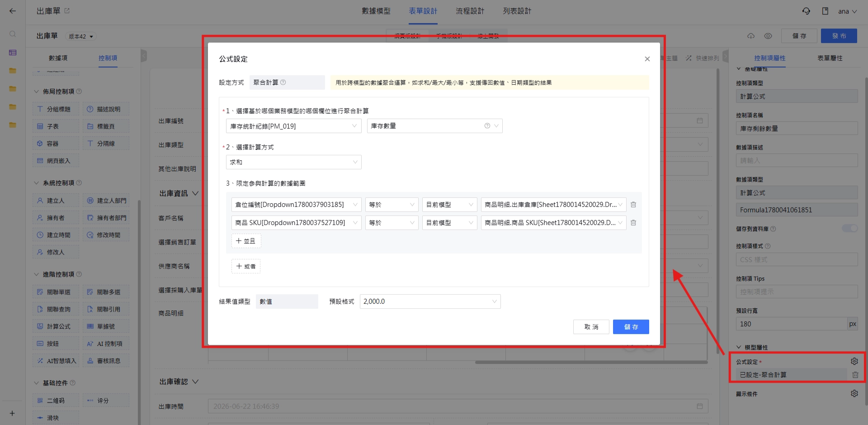Click the plus icon at sidebar bottom
Screen dimensions: 868x425
coord(12,413)
